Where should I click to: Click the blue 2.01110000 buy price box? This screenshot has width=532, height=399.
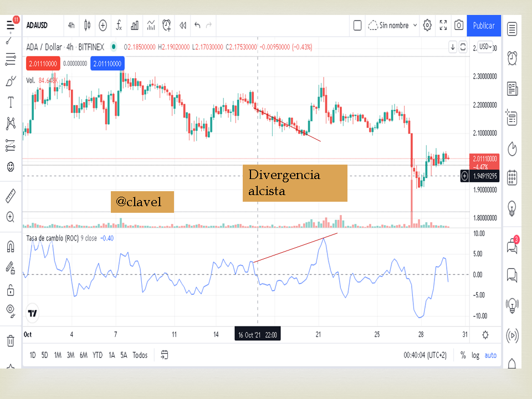coord(107,63)
